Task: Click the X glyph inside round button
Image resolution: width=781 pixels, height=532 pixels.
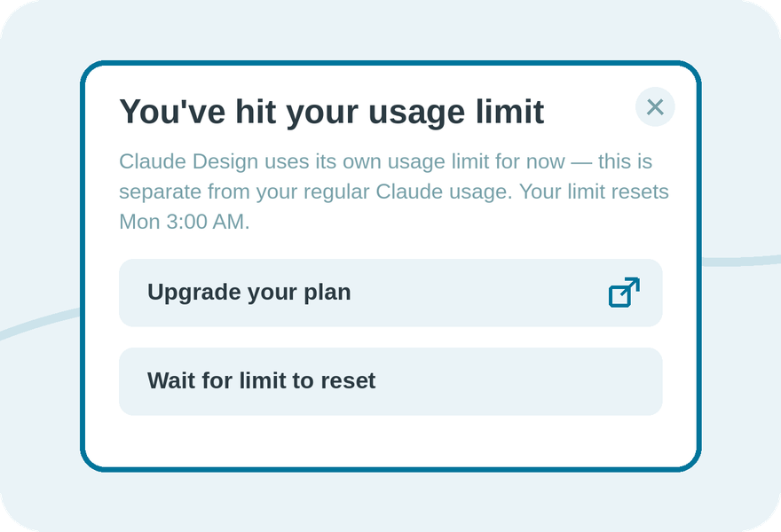Action: click(655, 107)
